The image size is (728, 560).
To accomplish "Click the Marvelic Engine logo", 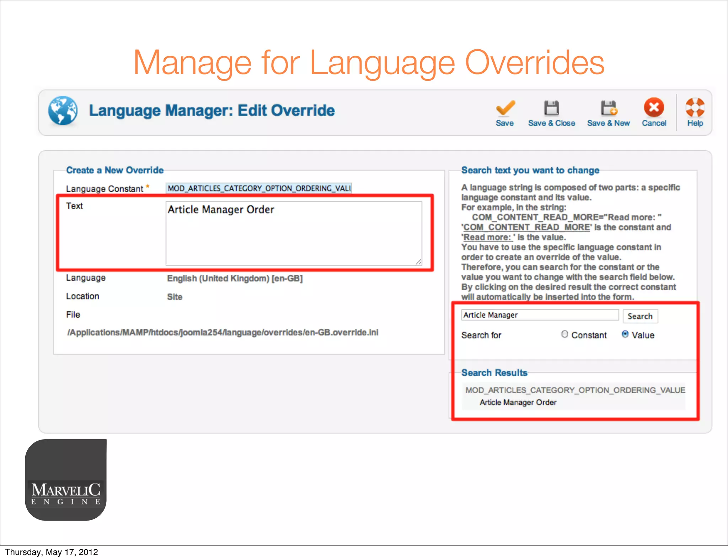I will [66, 480].
